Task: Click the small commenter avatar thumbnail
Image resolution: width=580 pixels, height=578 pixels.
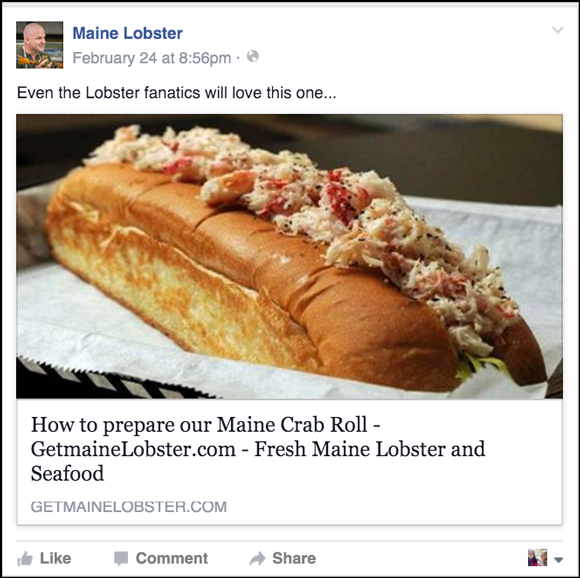Action: pyautogui.click(x=537, y=557)
